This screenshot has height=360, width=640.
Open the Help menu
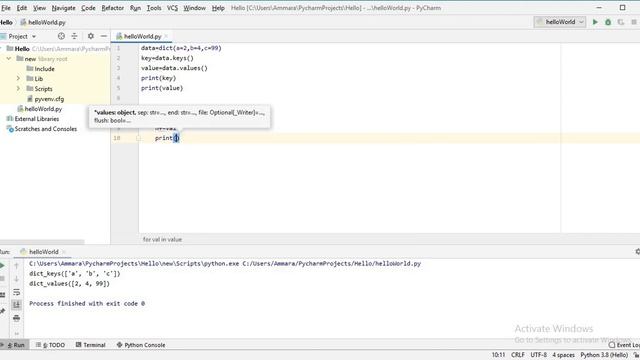(x=218, y=8)
